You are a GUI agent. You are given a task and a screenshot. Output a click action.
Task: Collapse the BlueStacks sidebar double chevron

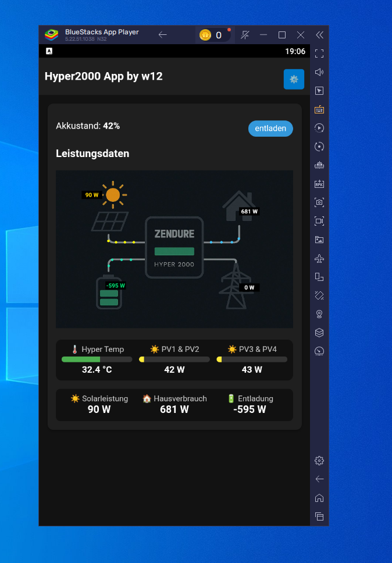(319, 35)
